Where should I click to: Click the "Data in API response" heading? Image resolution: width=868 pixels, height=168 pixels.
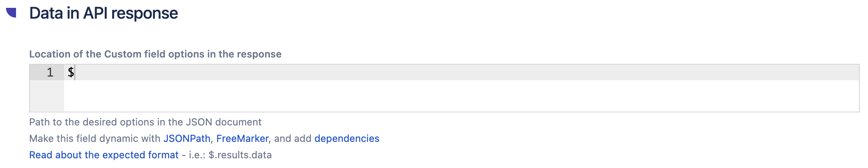(103, 13)
